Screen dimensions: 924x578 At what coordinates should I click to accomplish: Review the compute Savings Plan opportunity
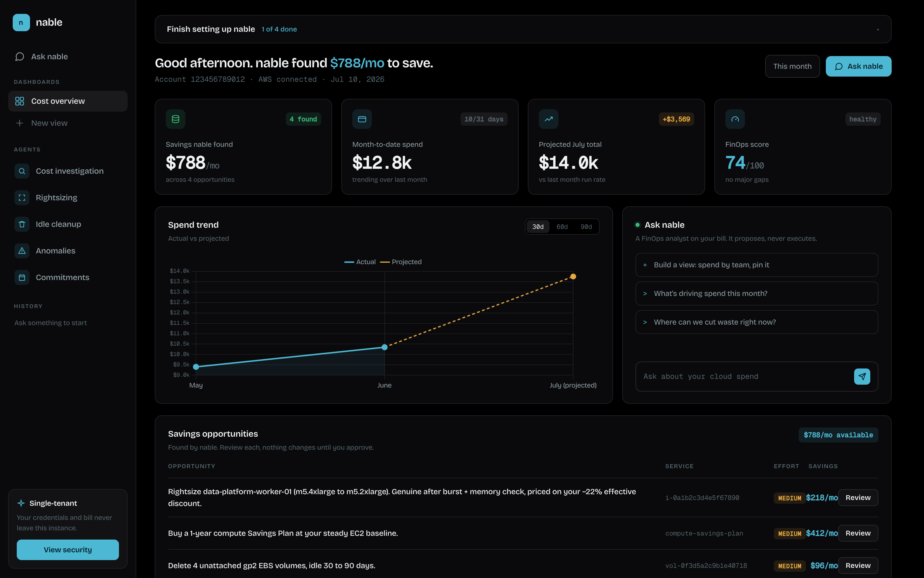pos(858,533)
